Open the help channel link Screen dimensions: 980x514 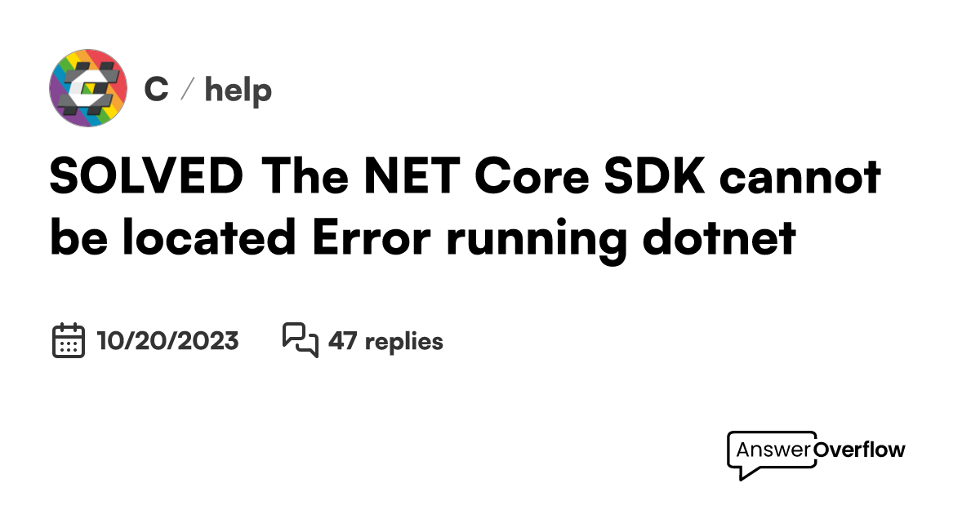238,90
